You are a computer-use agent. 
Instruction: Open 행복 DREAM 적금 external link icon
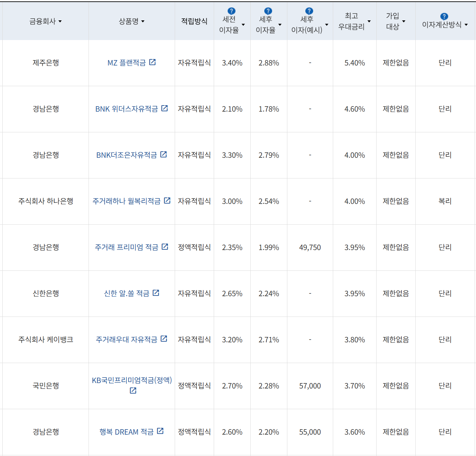[160, 432]
